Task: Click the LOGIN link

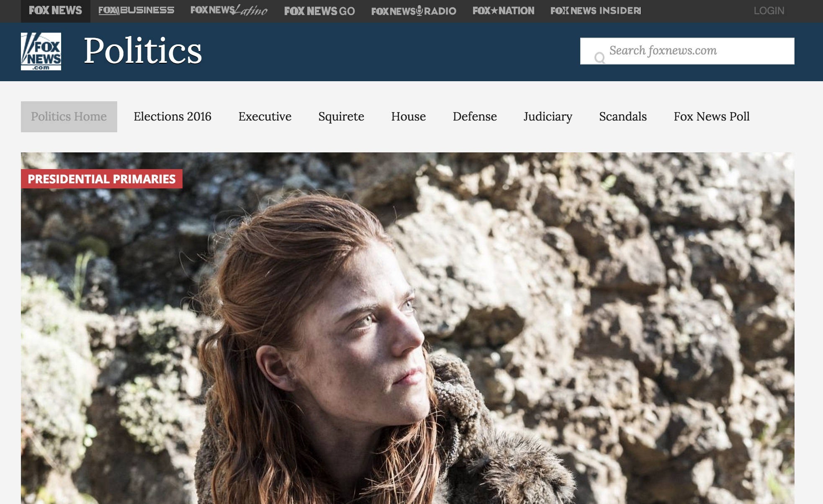Action: point(769,11)
